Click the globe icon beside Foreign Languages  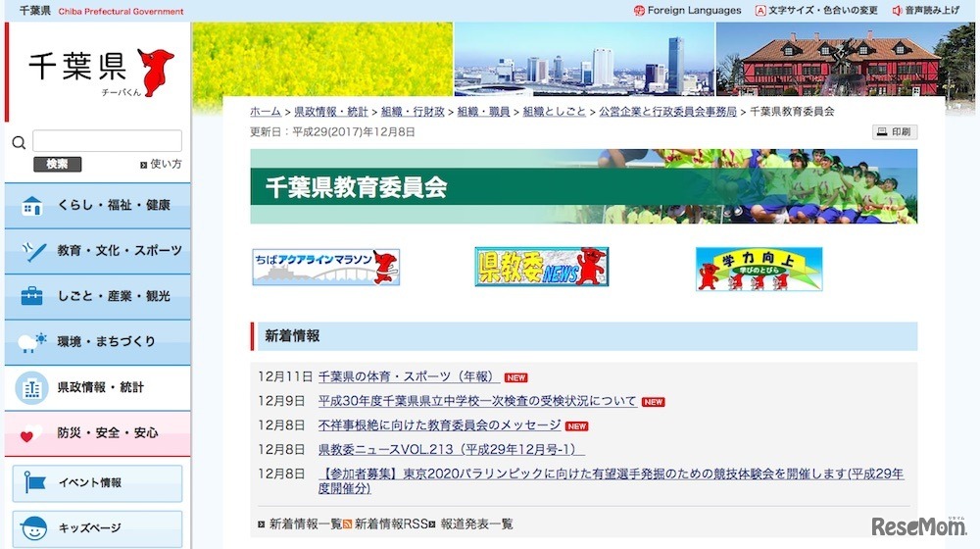pyautogui.click(x=639, y=11)
